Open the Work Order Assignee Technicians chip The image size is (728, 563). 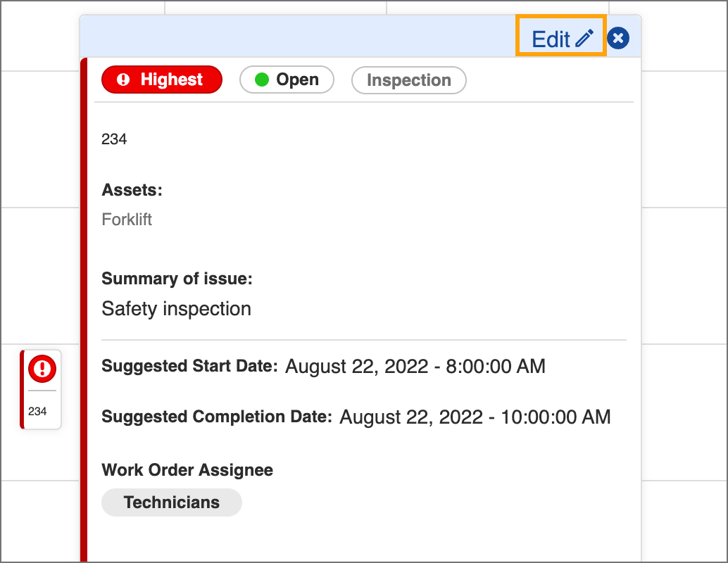(171, 502)
